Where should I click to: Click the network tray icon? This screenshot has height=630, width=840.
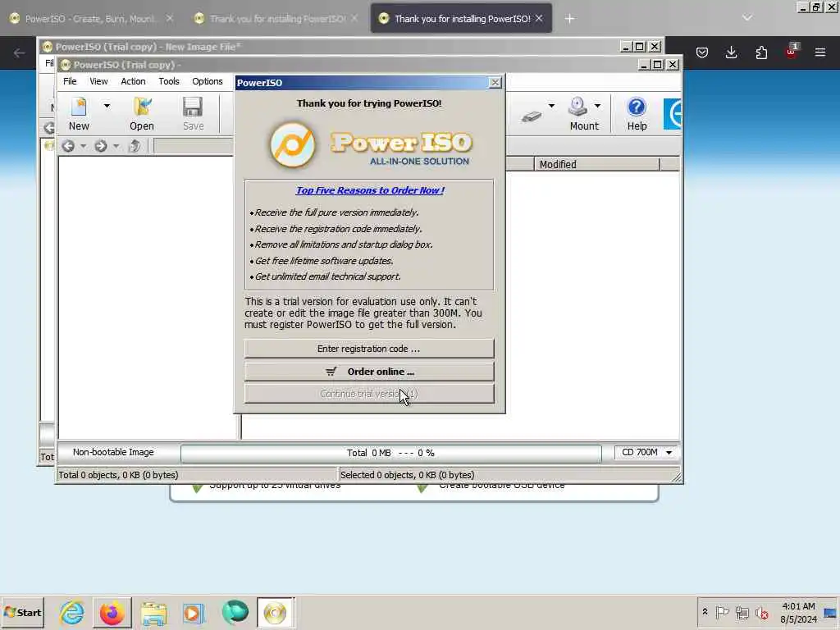click(x=742, y=612)
